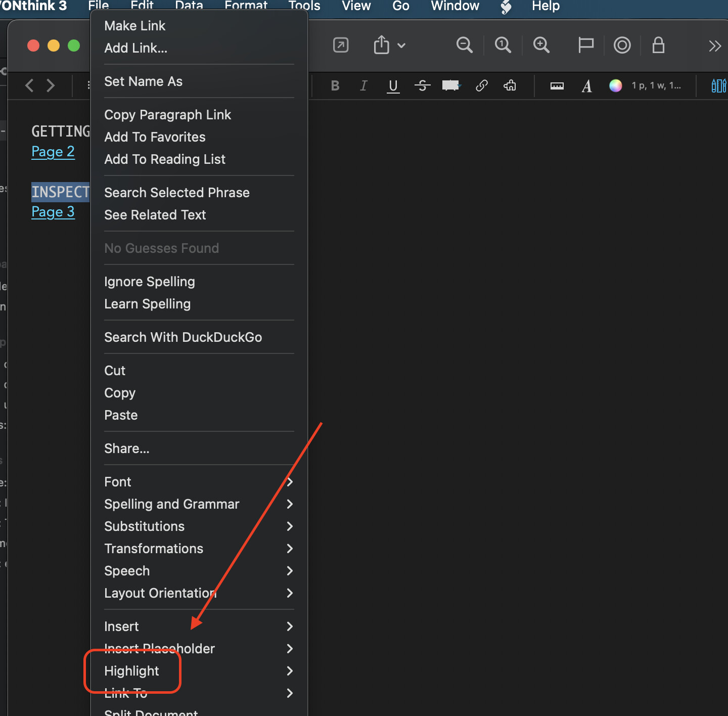The height and width of the screenshot is (716, 728).
Task: Toggle the lock icon for document
Action: pos(658,46)
